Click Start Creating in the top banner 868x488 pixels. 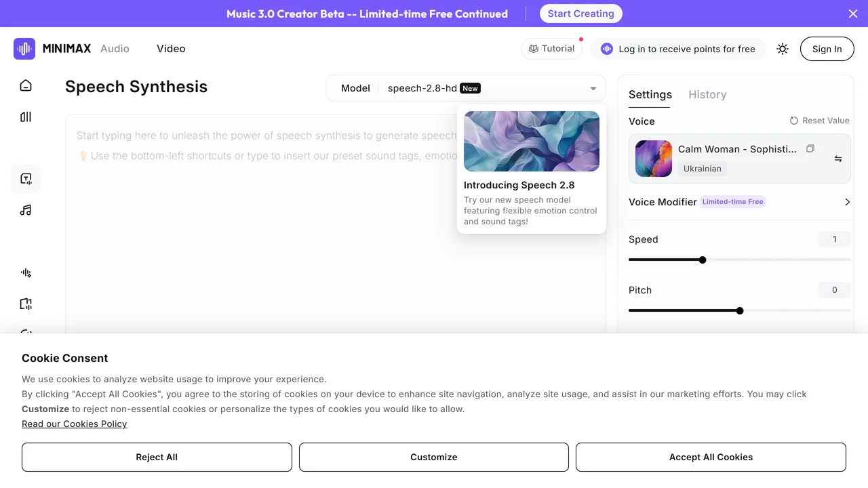pyautogui.click(x=581, y=14)
